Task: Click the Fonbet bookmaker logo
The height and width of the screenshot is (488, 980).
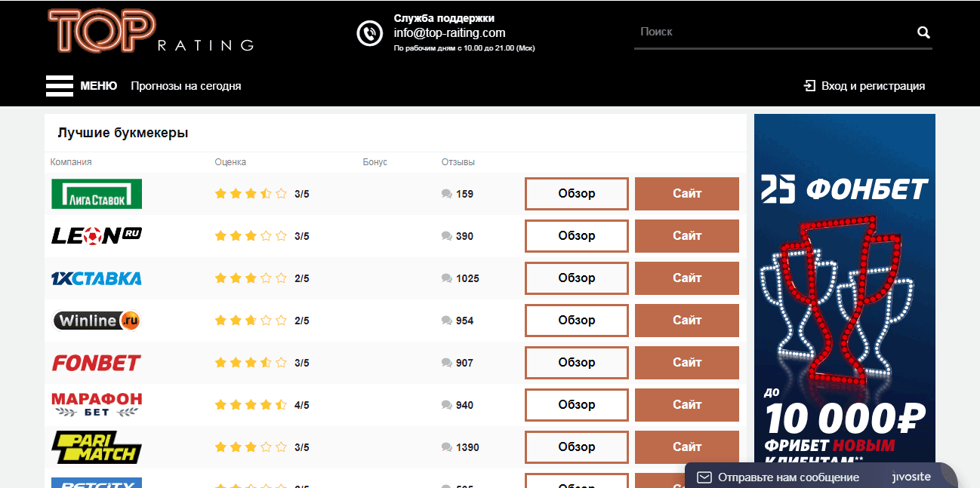Action: tap(96, 363)
